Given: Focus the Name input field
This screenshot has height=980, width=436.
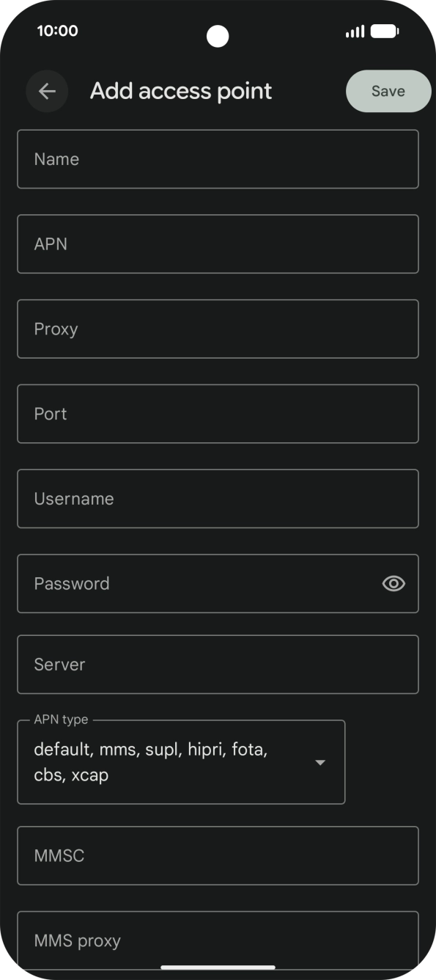Looking at the screenshot, I should click(x=218, y=158).
